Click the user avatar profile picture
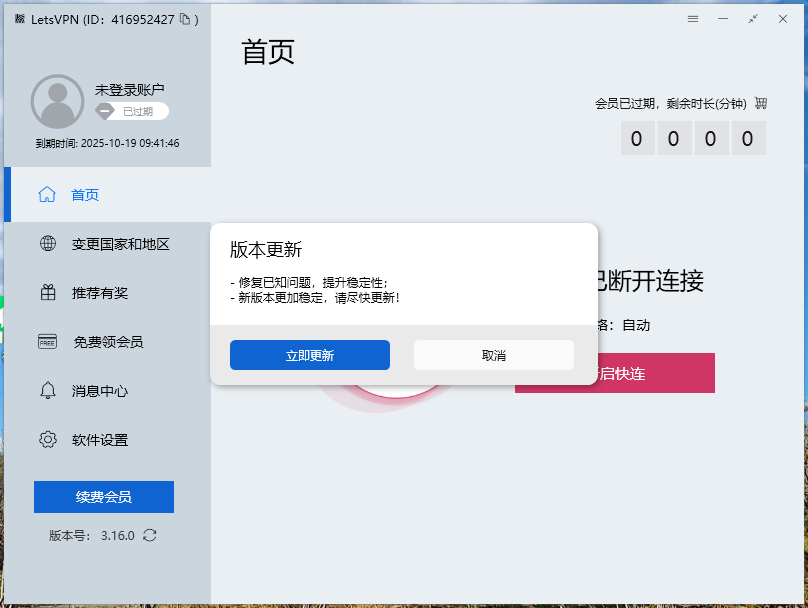Viewport: 808px width, 608px height. click(x=58, y=101)
